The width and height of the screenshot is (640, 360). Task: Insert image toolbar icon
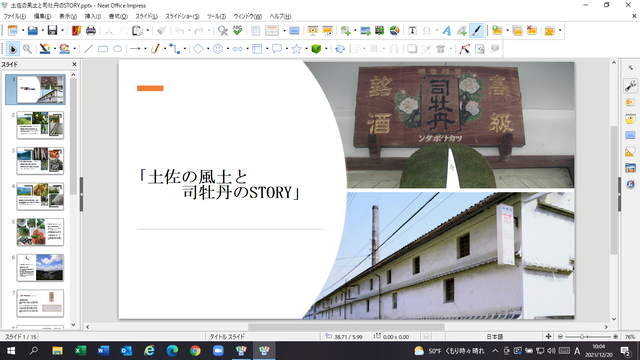[365, 31]
